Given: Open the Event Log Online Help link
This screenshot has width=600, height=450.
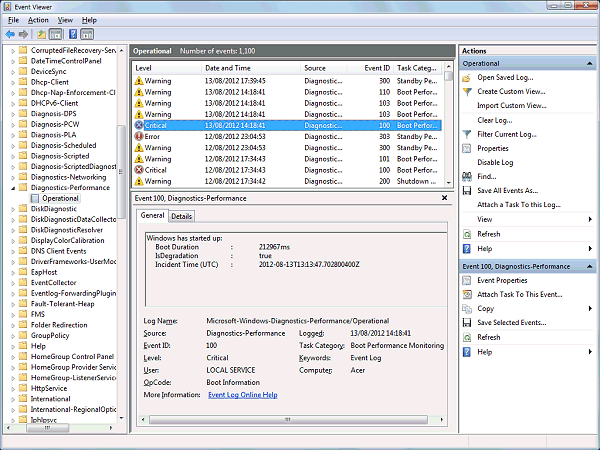Looking at the screenshot, I should click(242, 395).
